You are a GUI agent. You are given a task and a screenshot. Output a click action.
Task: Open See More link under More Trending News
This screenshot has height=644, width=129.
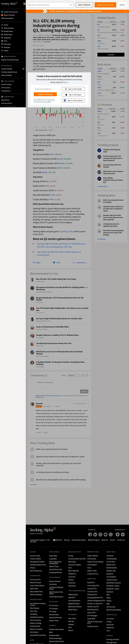point(34,485)
